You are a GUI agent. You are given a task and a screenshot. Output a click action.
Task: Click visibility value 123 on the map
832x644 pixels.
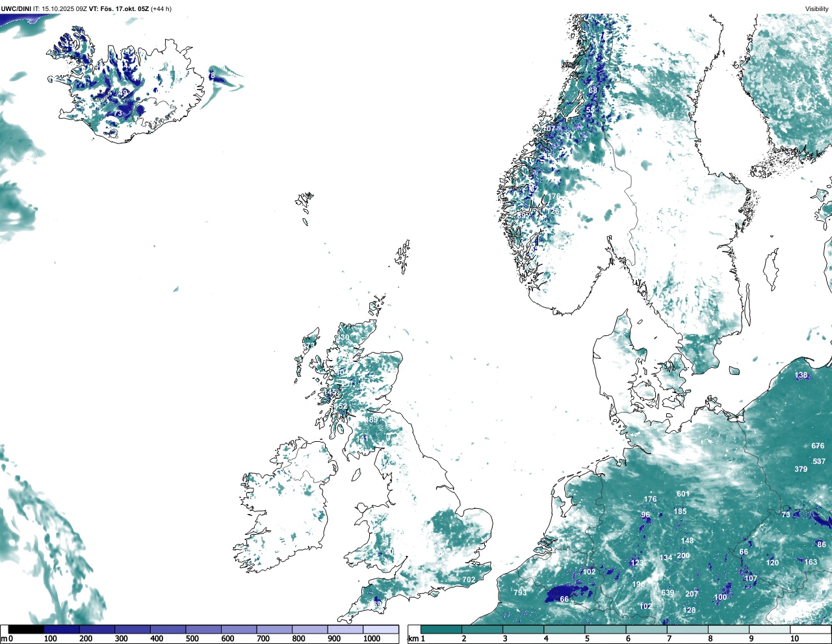point(637,563)
